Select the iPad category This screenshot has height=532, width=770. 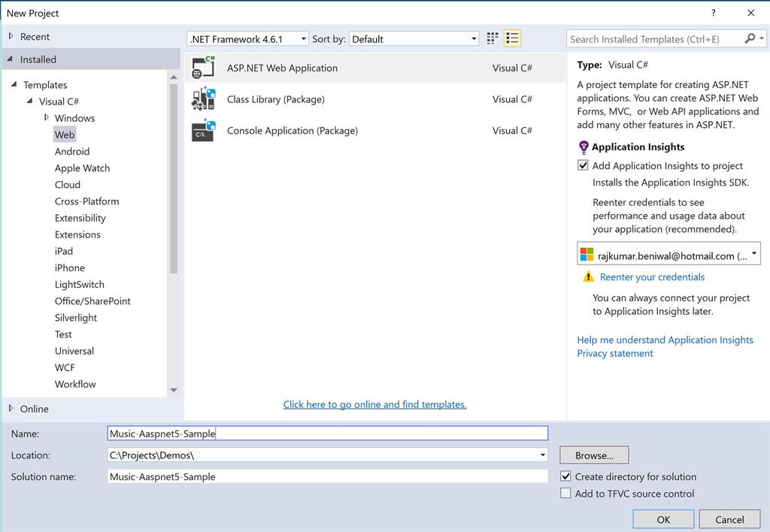point(64,251)
